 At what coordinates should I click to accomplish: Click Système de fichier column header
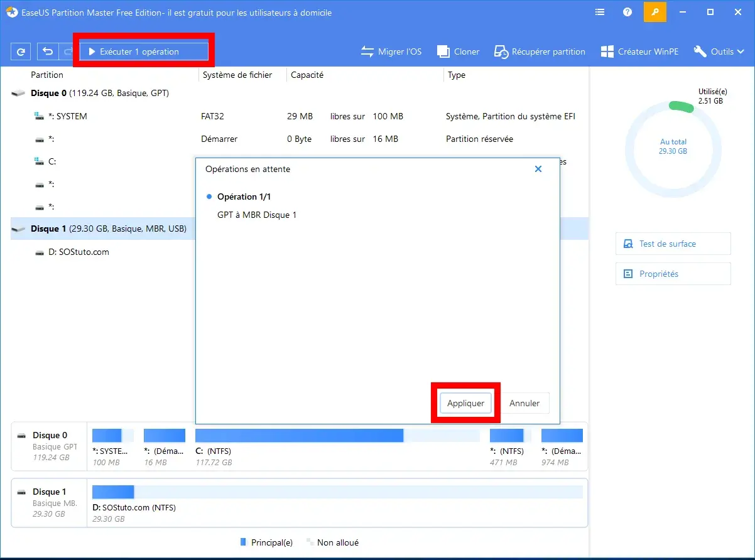click(x=237, y=75)
